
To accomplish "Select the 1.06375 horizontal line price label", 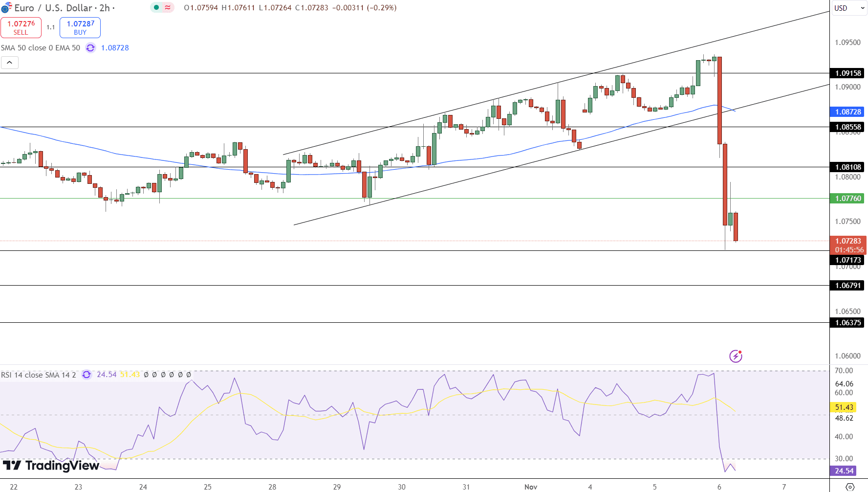I will pyautogui.click(x=847, y=323).
